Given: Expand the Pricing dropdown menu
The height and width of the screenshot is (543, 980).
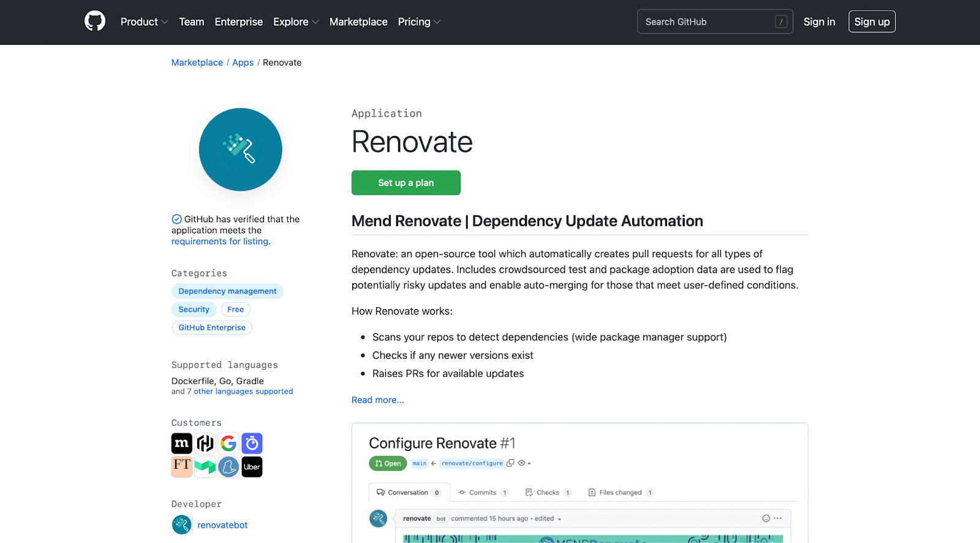Looking at the screenshot, I should click(x=419, y=22).
